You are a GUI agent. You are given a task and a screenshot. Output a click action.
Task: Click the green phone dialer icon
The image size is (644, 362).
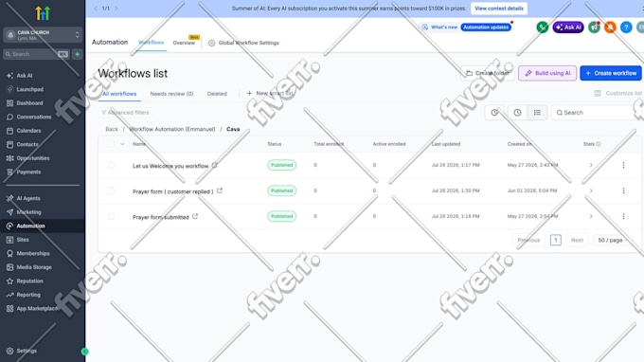[542, 27]
